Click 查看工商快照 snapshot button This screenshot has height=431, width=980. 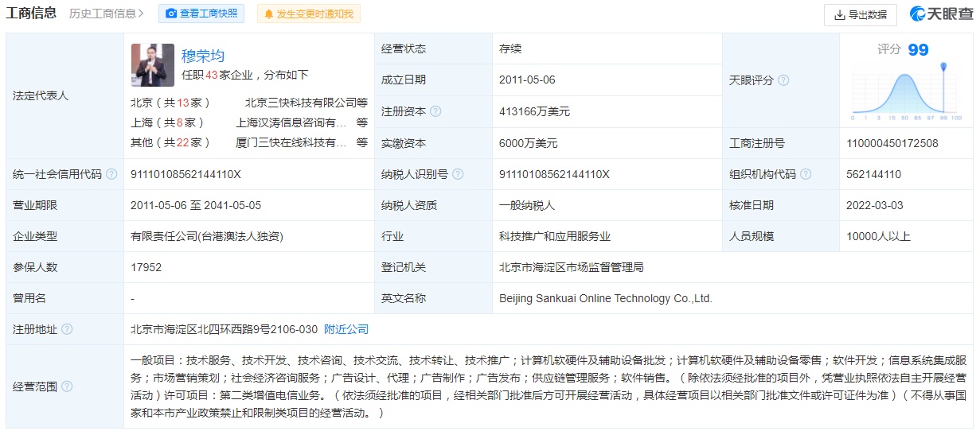[201, 14]
